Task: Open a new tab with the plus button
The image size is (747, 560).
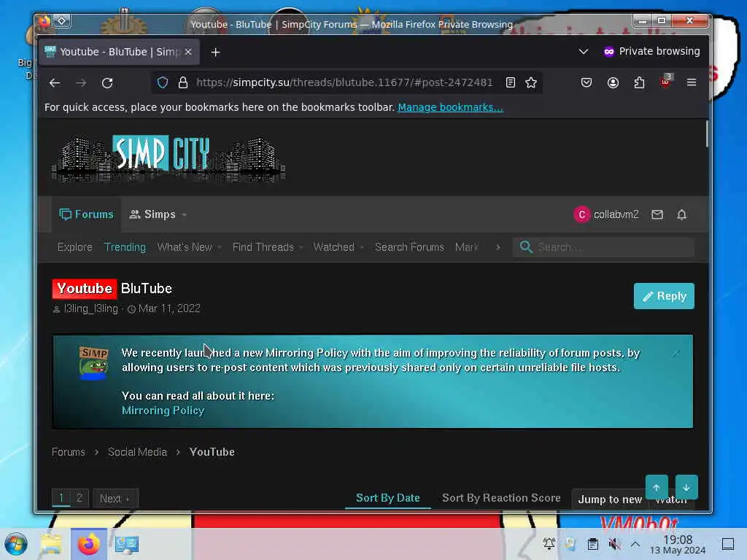Action: 215,52
